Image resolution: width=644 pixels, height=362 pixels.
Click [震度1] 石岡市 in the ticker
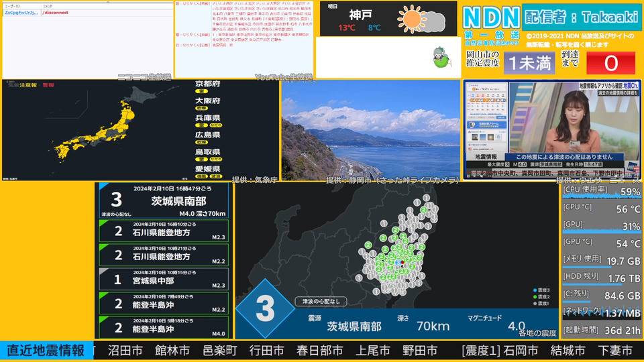(x=500, y=351)
